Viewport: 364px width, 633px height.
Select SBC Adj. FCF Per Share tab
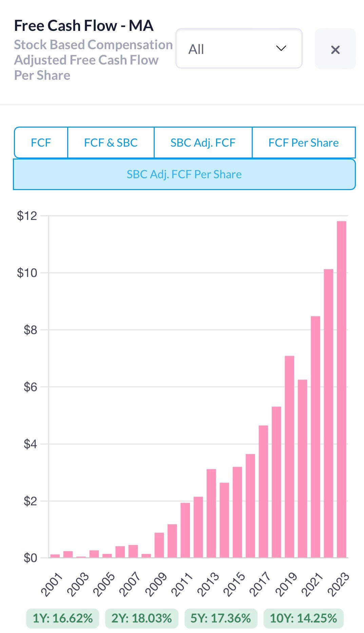[184, 174]
